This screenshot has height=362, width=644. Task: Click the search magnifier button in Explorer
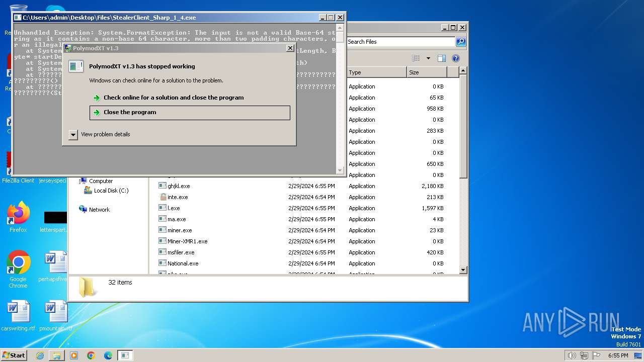(x=460, y=42)
